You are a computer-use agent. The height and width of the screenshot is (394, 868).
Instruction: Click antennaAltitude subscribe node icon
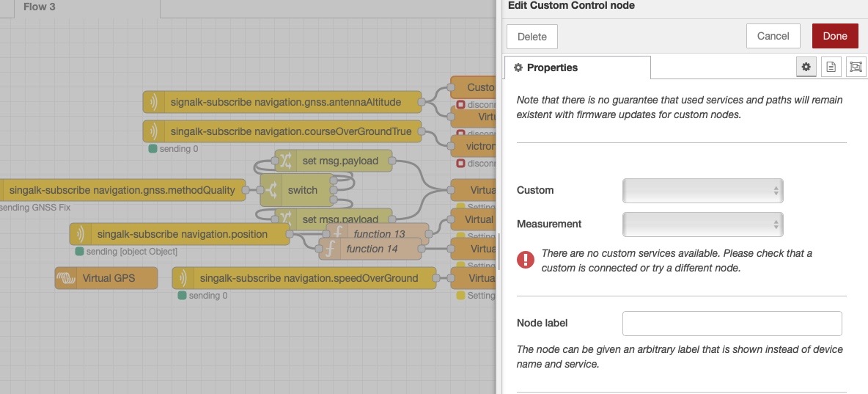click(154, 102)
